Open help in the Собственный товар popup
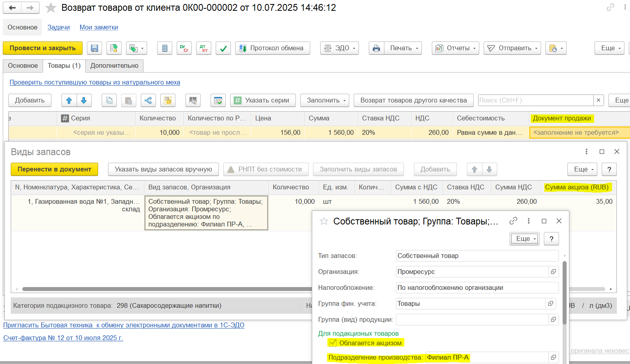The height and width of the screenshot is (364, 630). coord(551,239)
